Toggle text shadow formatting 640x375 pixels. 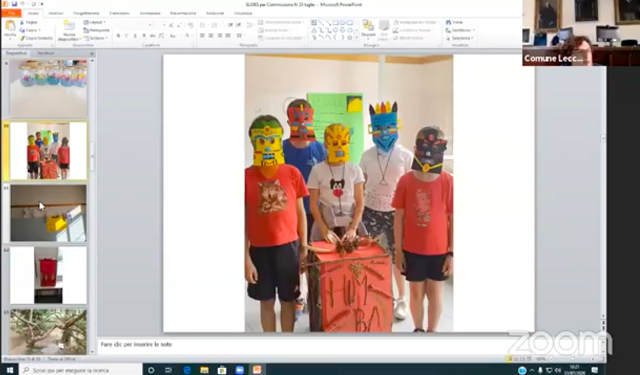tap(144, 36)
